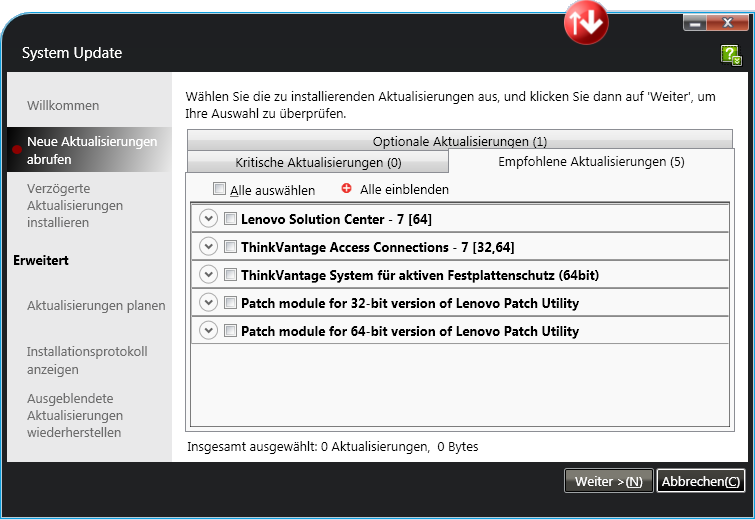The height and width of the screenshot is (520, 755).
Task: Select Empfohlene Aktualisierungen tab
Action: 591,161
